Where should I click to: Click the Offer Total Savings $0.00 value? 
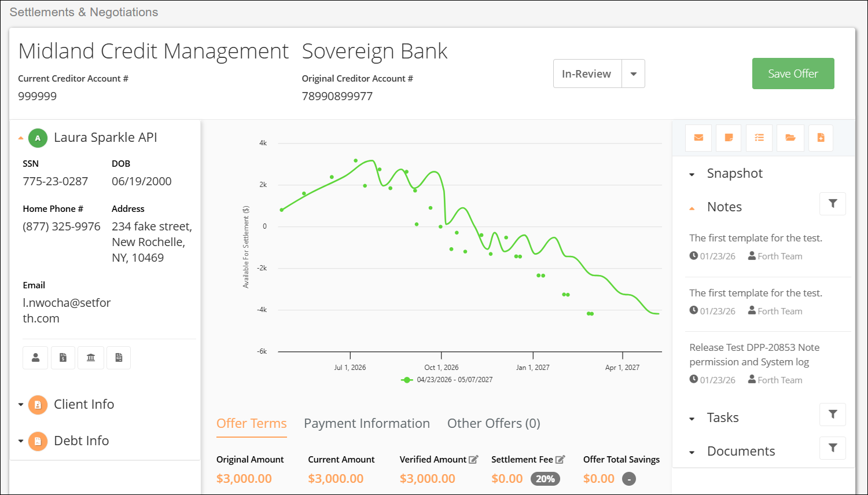point(599,479)
